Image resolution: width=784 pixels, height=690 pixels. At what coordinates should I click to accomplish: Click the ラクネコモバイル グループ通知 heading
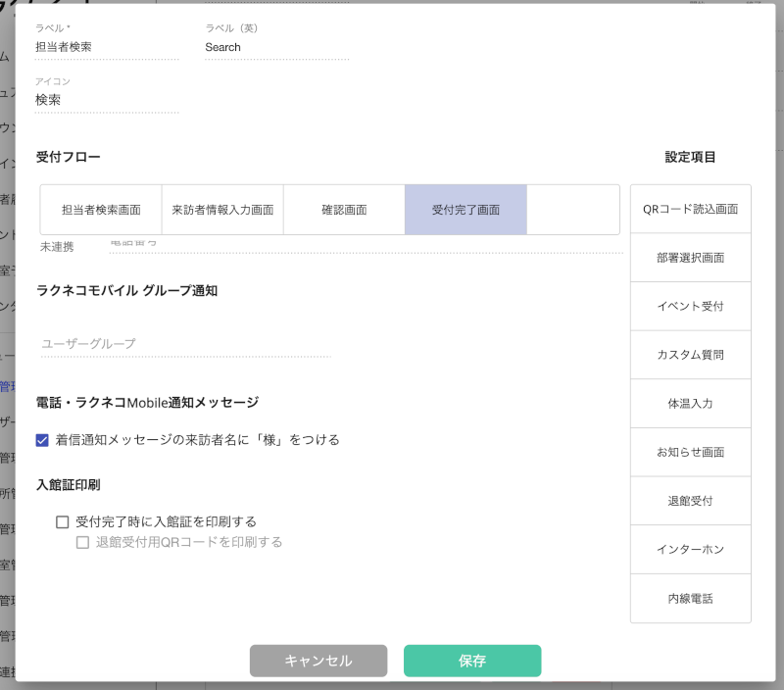127,290
